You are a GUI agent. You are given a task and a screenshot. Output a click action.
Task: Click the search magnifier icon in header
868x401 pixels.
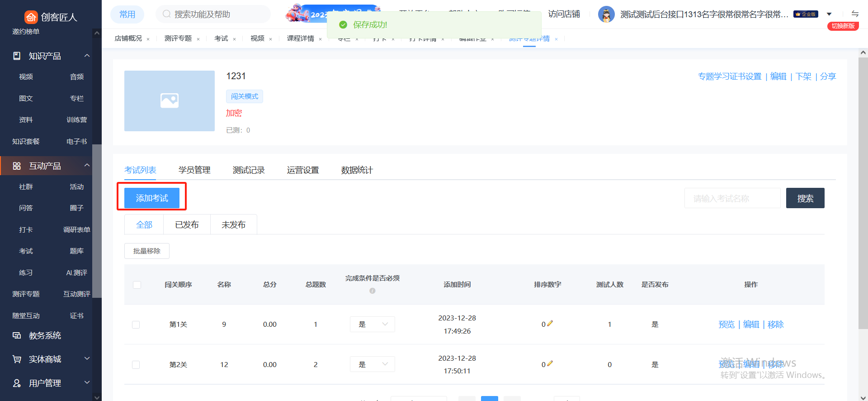[166, 14]
